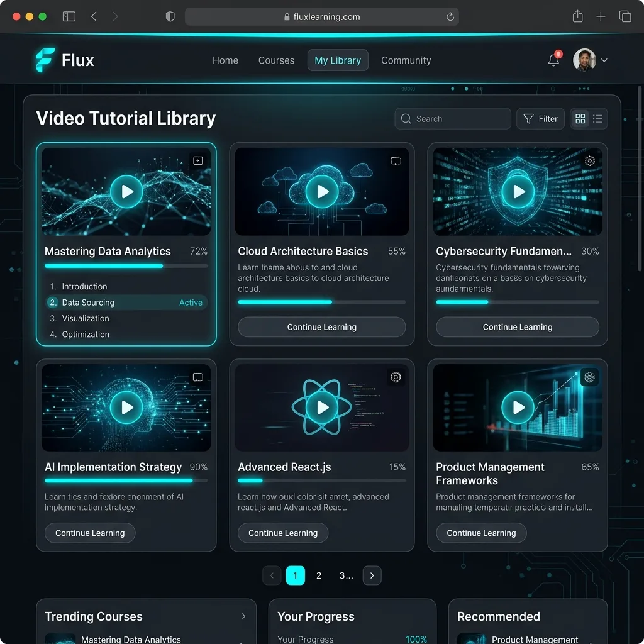The width and height of the screenshot is (644, 644).
Task: Continue Learning Cybersecurity Fundamentals
Action: point(518,327)
